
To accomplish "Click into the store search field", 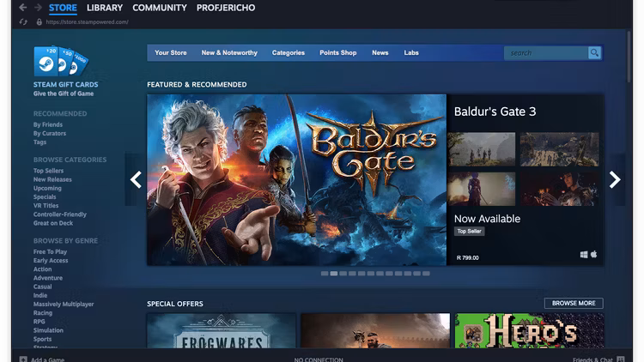I will tap(546, 52).
